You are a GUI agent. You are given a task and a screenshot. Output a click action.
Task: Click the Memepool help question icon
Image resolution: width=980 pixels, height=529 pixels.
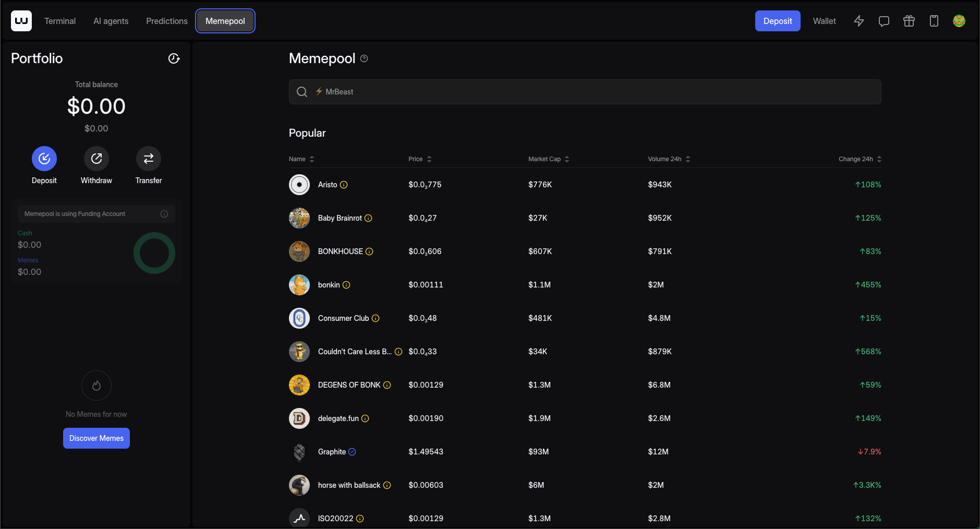pyautogui.click(x=364, y=58)
